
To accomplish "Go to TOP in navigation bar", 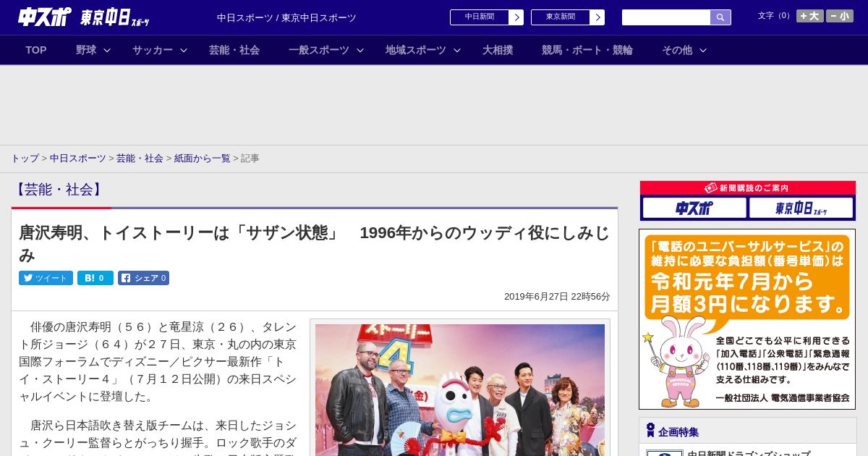I will pos(36,50).
